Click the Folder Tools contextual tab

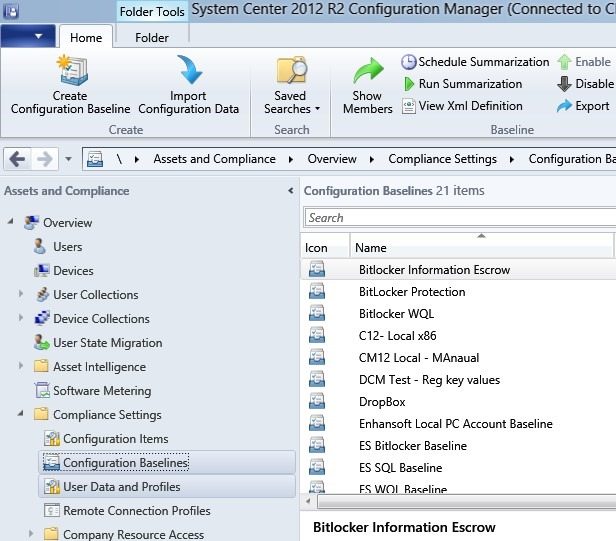pyautogui.click(x=152, y=11)
